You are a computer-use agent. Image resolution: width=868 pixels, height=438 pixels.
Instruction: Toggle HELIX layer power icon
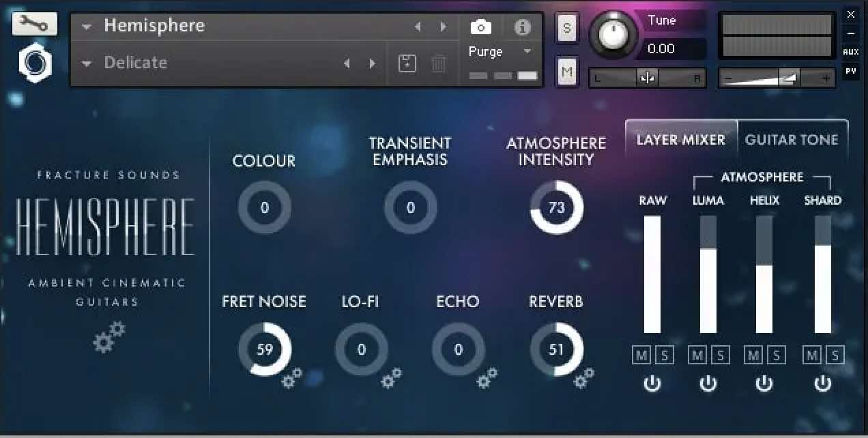pyautogui.click(x=764, y=383)
